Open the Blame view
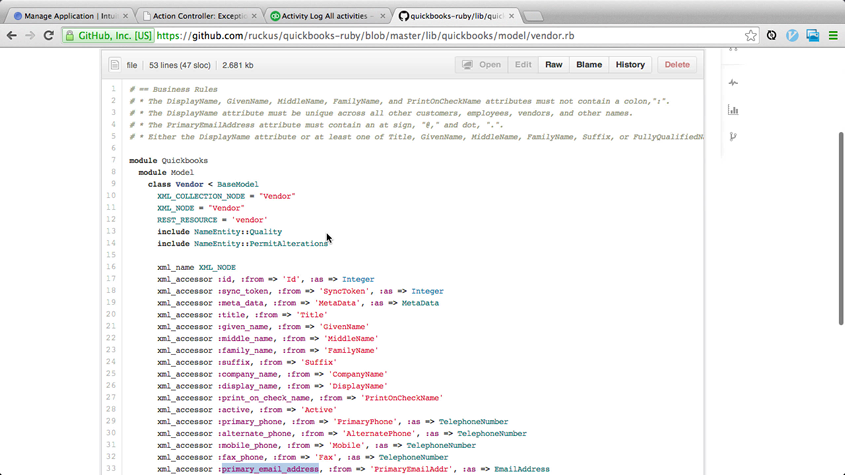This screenshot has height=475, width=845. point(589,65)
